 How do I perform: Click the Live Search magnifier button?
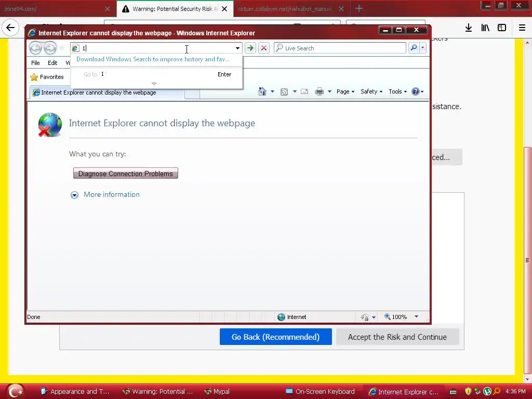click(x=414, y=48)
